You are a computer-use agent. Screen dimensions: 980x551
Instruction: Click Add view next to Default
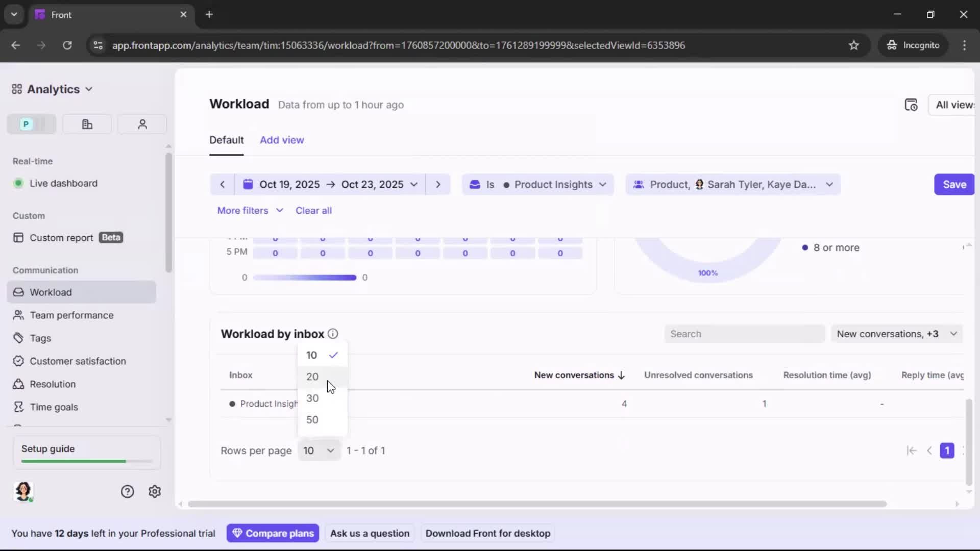(x=282, y=140)
